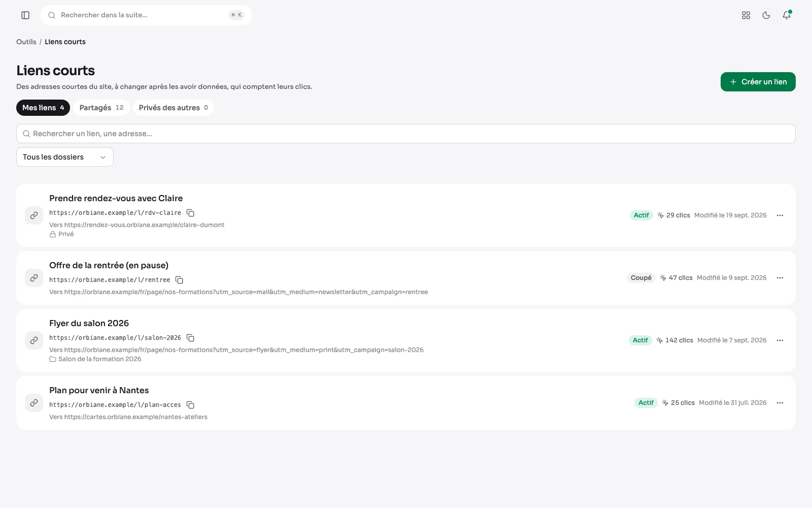Click the https://orbiane.example/l/plan-acces address
Screen dimensions: 812x508
click(x=115, y=405)
